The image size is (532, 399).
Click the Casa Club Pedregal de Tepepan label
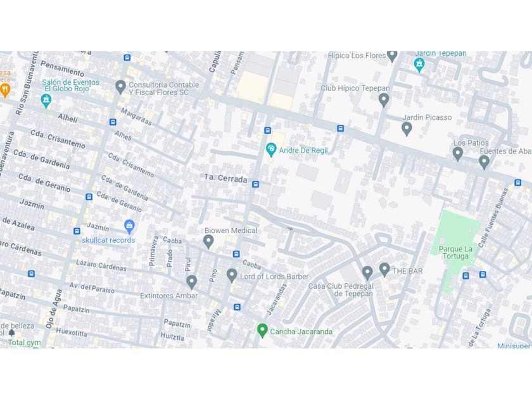[x=341, y=290]
